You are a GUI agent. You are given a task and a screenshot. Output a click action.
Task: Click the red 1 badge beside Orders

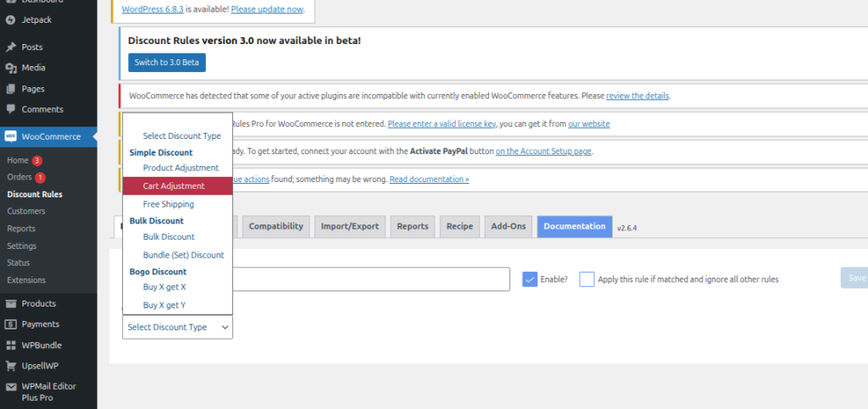pyautogui.click(x=41, y=178)
